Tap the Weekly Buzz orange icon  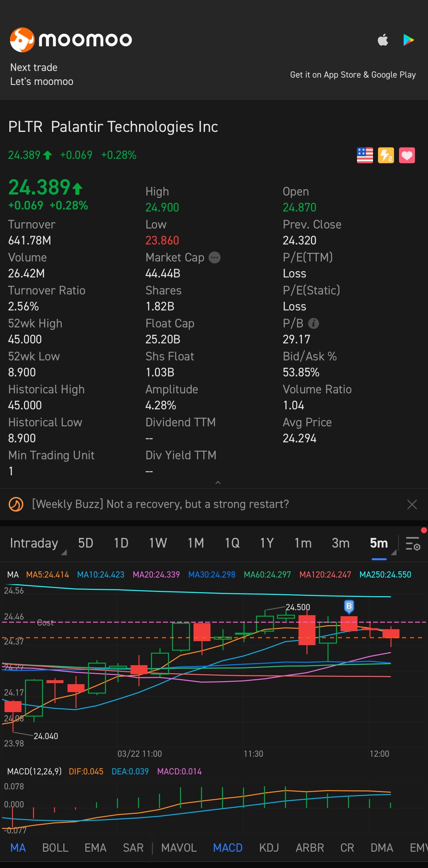point(16,504)
